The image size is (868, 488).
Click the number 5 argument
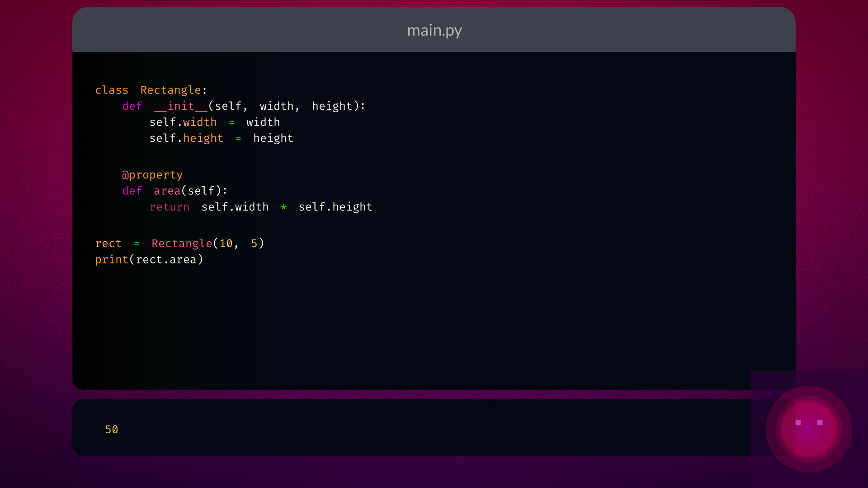coord(254,244)
